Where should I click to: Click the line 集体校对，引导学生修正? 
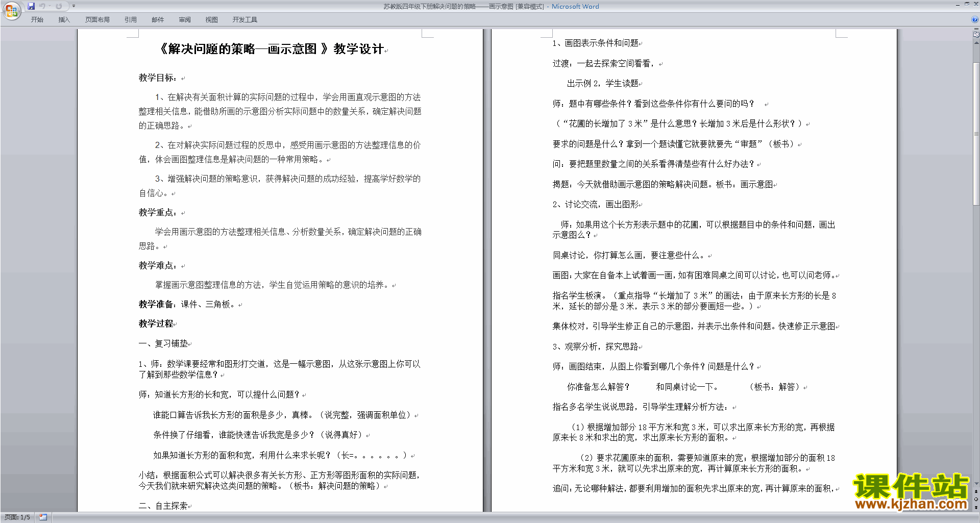(694, 326)
